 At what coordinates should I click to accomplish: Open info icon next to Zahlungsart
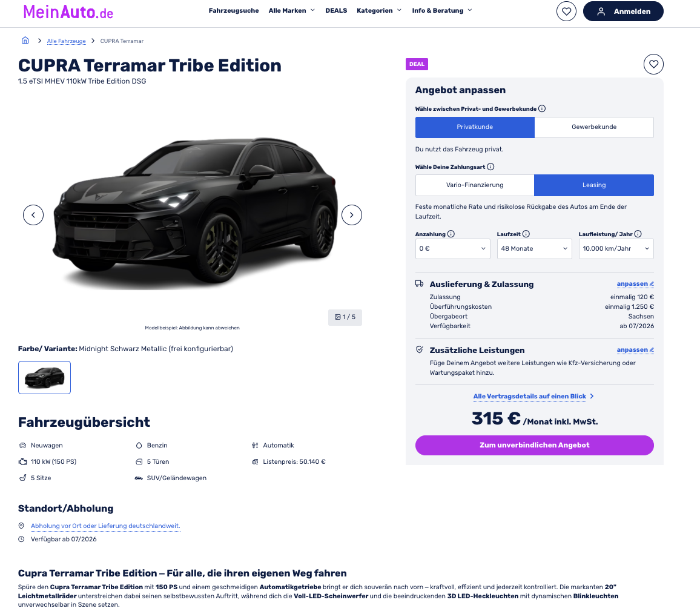click(490, 167)
